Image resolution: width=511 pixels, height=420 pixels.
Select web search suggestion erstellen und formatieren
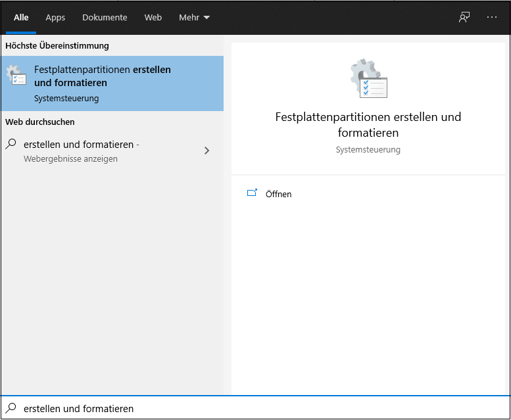tap(112, 151)
